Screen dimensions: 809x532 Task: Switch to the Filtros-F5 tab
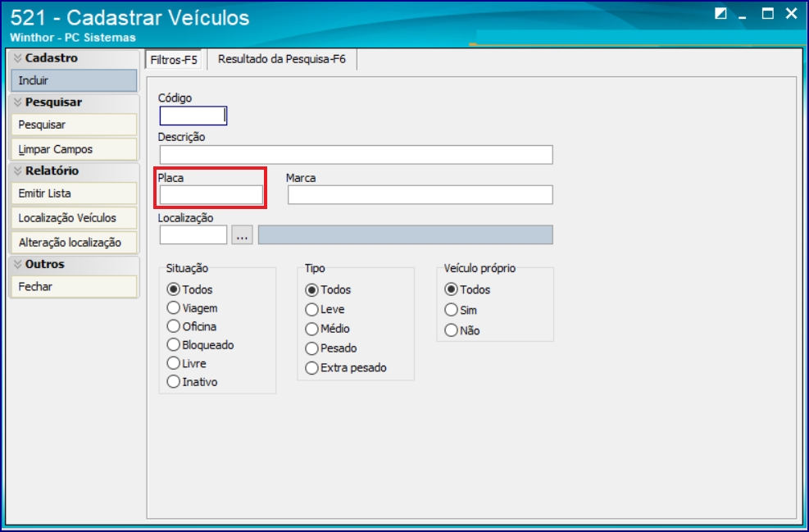(174, 60)
